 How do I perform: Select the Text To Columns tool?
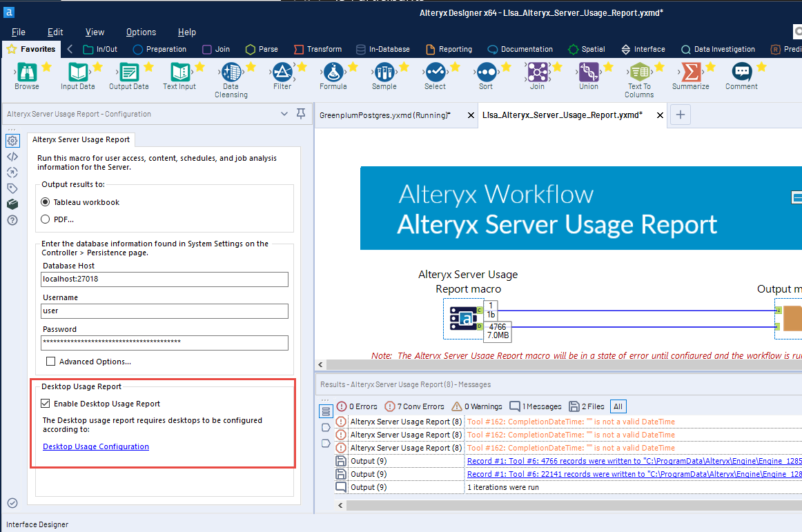coord(639,72)
